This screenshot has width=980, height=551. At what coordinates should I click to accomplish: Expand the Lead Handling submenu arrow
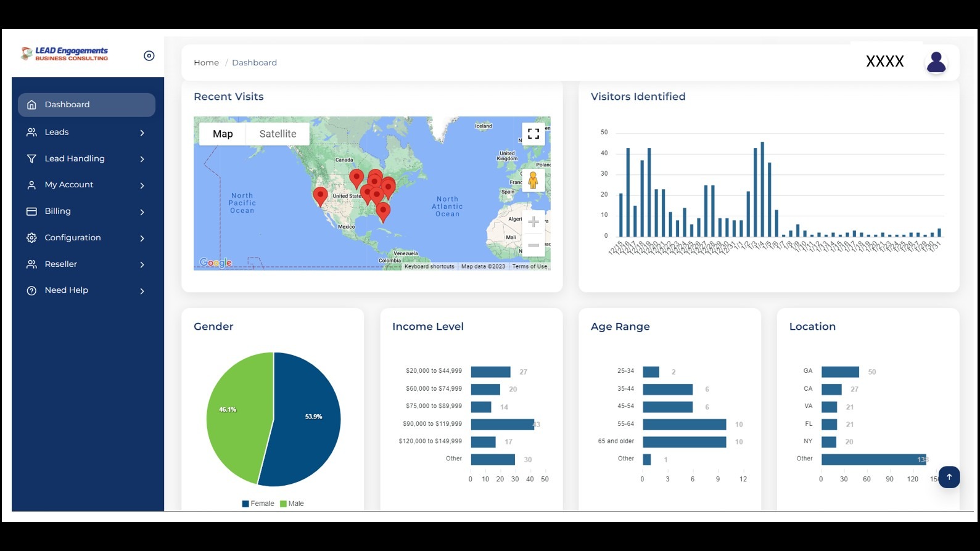(x=142, y=159)
